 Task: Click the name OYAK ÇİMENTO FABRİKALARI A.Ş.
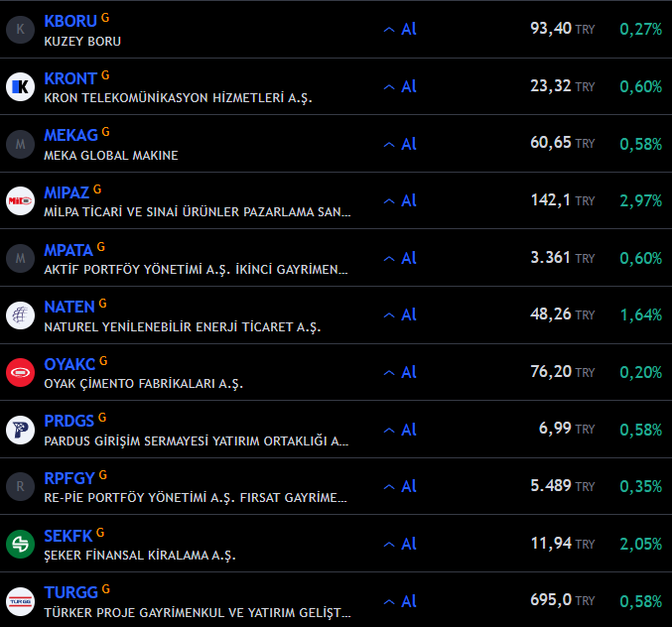pyautogui.click(x=144, y=384)
